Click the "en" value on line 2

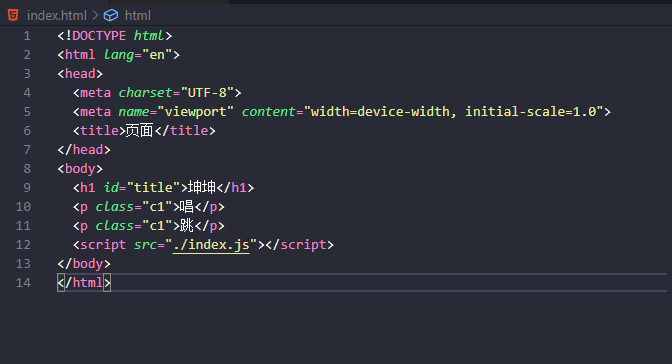click(x=157, y=55)
